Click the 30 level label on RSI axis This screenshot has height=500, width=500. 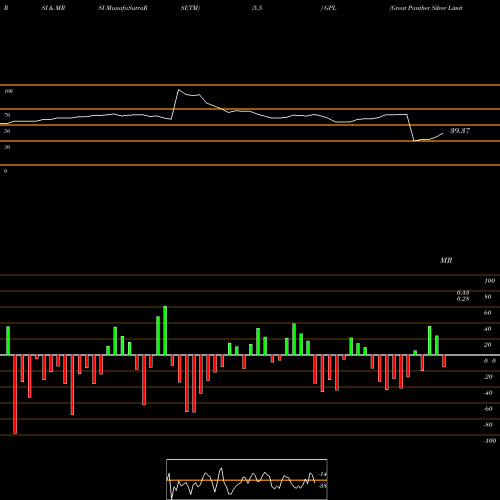click(7, 147)
